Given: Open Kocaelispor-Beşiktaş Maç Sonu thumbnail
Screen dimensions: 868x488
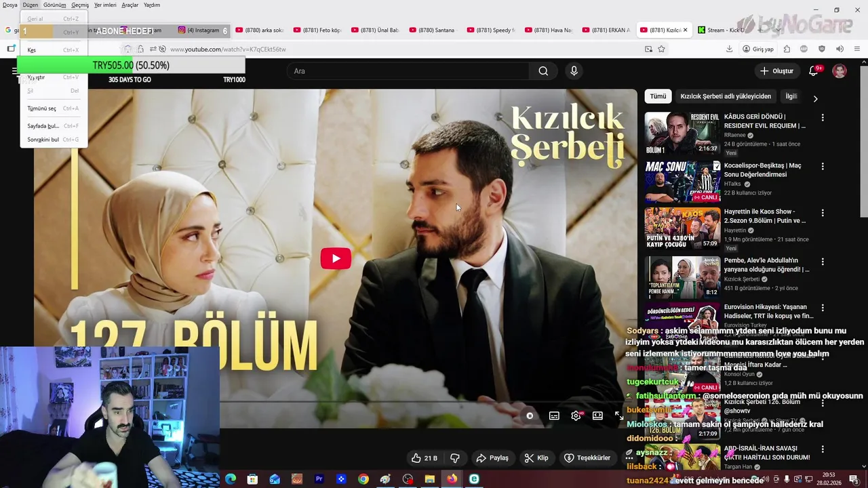Looking at the screenshot, I should [x=682, y=182].
